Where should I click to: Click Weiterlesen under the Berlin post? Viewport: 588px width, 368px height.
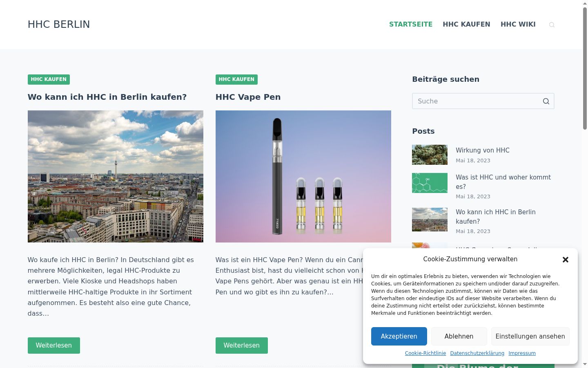point(54,346)
